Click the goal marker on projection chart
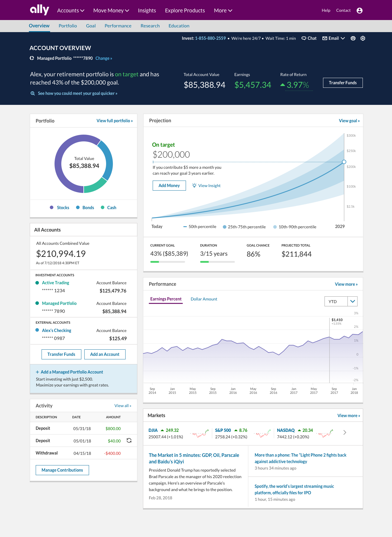The width and height of the screenshot is (392, 537). pos(344,162)
